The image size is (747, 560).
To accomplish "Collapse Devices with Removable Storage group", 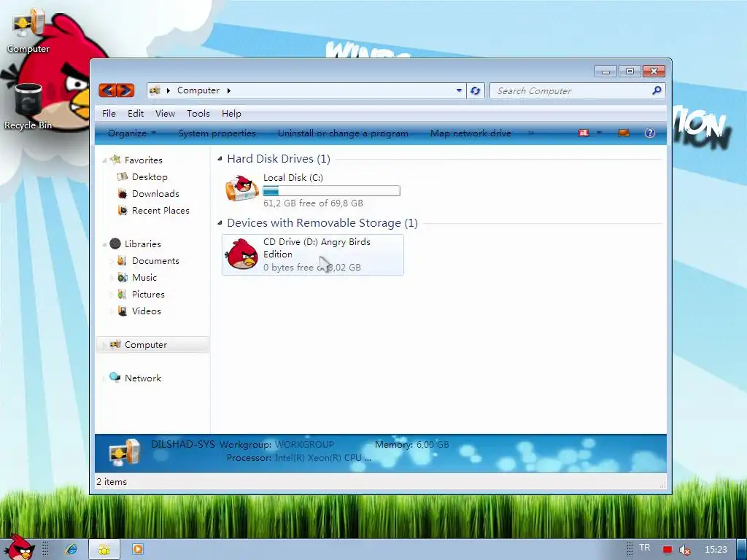I will tap(220, 222).
